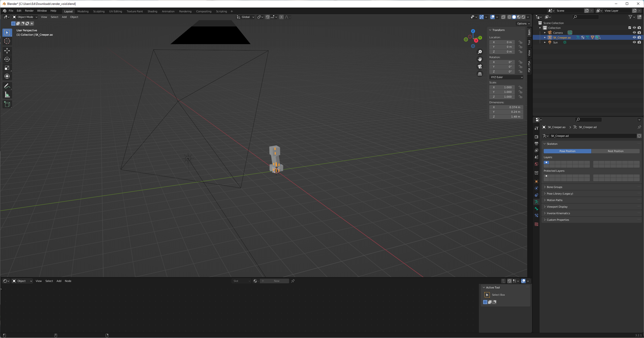The width and height of the screenshot is (644, 338).
Task: Hide the Camera object with eye icon
Action: pos(634,33)
